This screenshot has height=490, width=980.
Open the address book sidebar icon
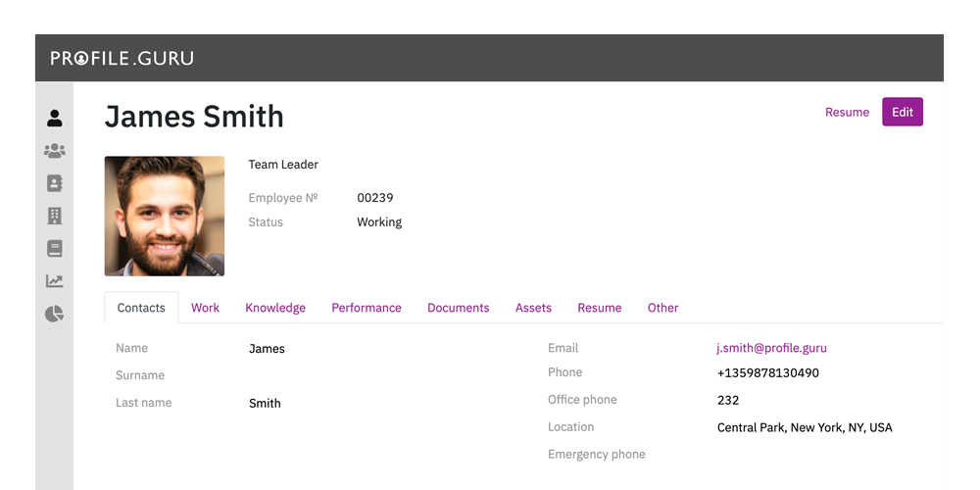55,183
